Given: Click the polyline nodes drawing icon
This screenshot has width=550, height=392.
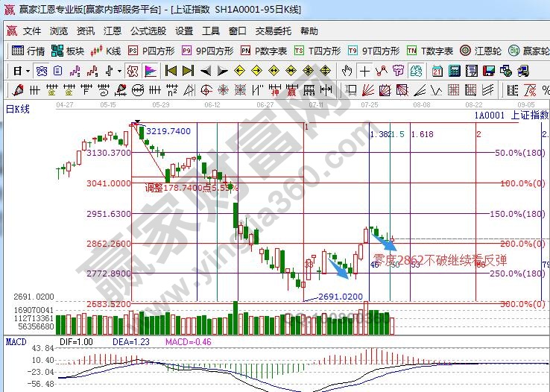Looking at the screenshot, I should click(x=382, y=72).
